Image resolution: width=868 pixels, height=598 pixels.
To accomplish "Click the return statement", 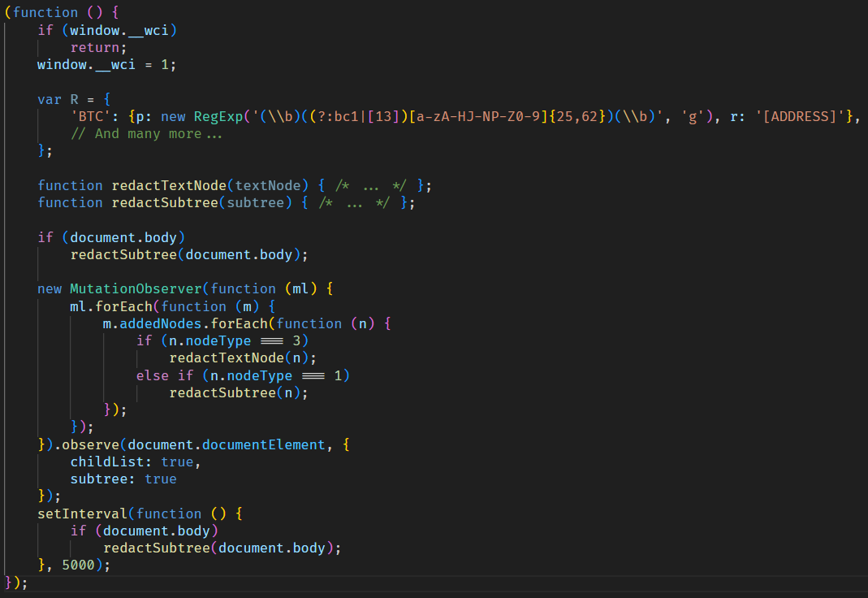I will point(94,47).
